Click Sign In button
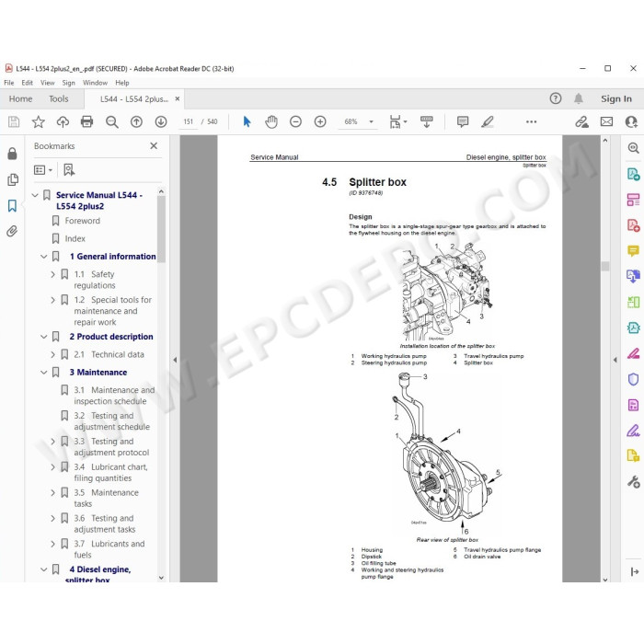Image resolution: width=644 pixels, height=644 pixels. click(616, 98)
